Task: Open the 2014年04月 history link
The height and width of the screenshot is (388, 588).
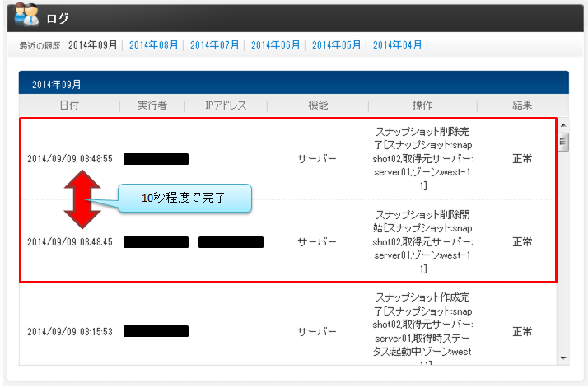Action: pos(397,45)
